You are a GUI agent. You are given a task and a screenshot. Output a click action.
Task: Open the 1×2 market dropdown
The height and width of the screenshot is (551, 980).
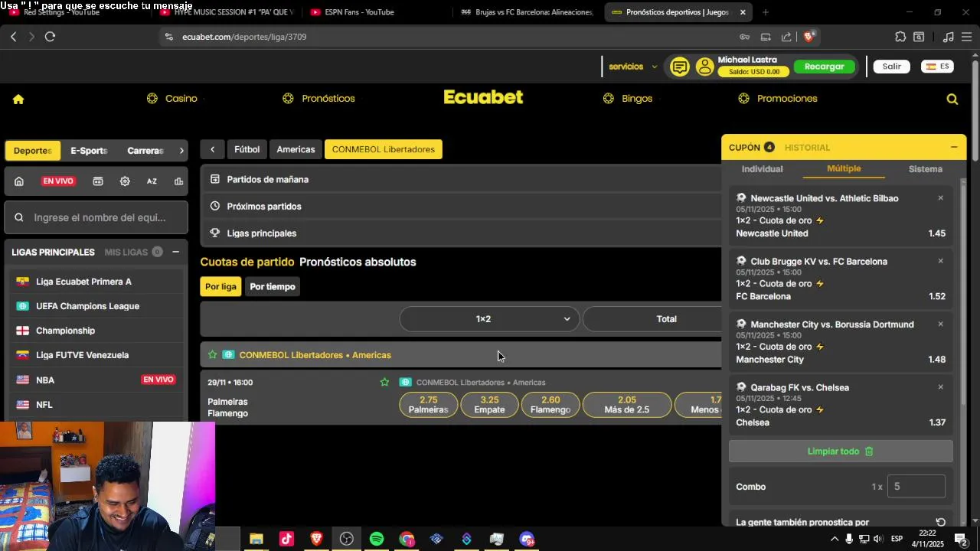click(x=489, y=319)
